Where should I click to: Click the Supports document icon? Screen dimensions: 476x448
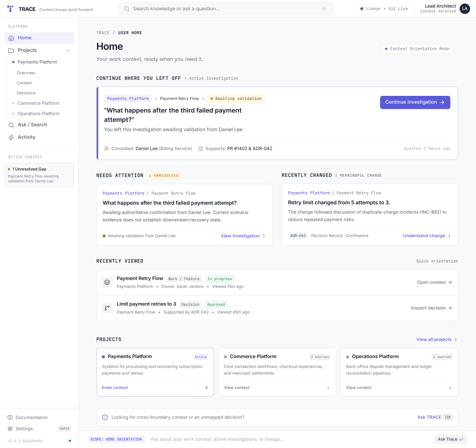(201, 149)
